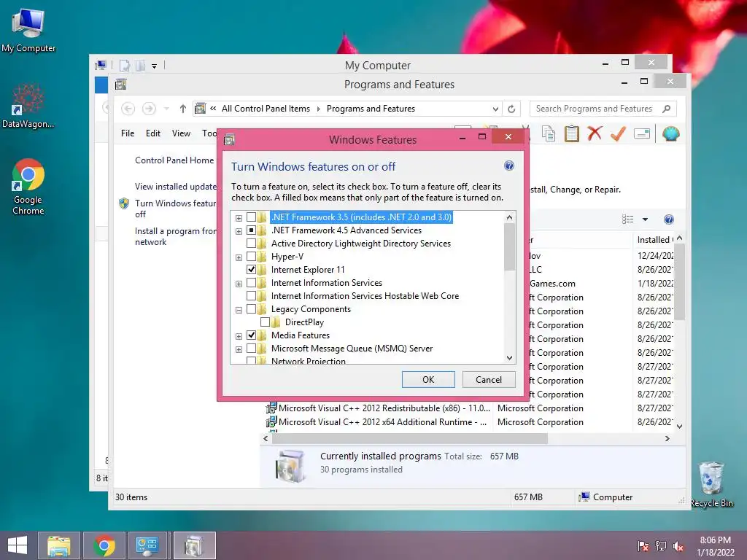
Task: Open the Recycle Bin
Action: tap(711, 484)
